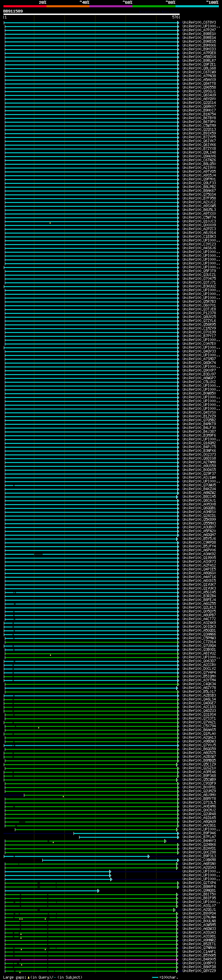Click UniRef100_Q19905 label
This screenshot has width=222, height=980.
[199, 558]
